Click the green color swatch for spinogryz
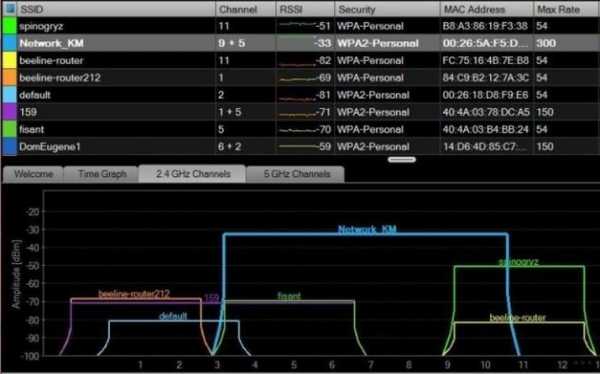600x374 pixels. pyautogui.click(x=9, y=26)
